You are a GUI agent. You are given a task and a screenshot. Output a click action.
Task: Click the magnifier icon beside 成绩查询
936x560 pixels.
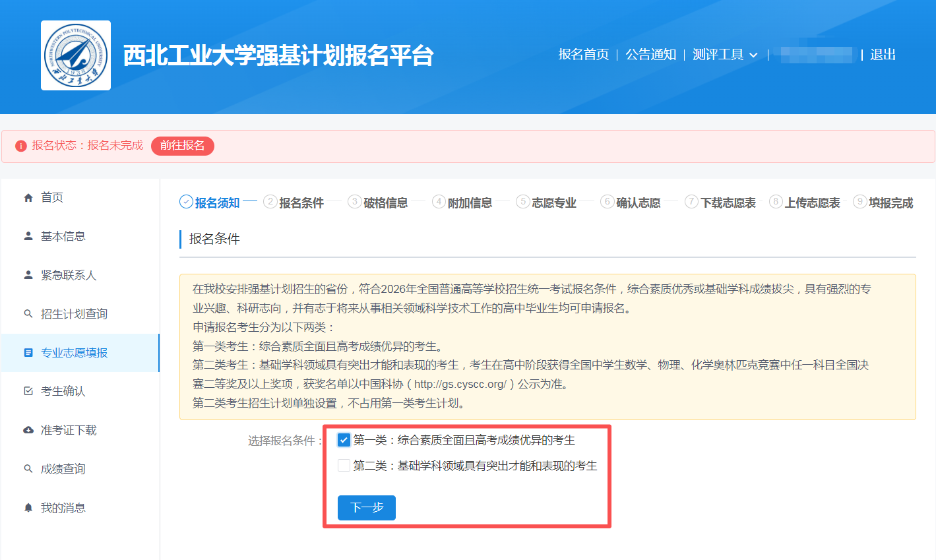[x=28, y=469]
